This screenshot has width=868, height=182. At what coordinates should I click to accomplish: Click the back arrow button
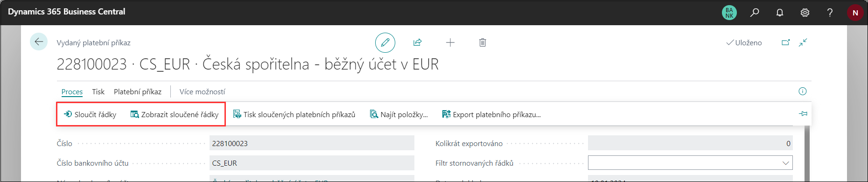pyautogui.click(x=39, y=42)
